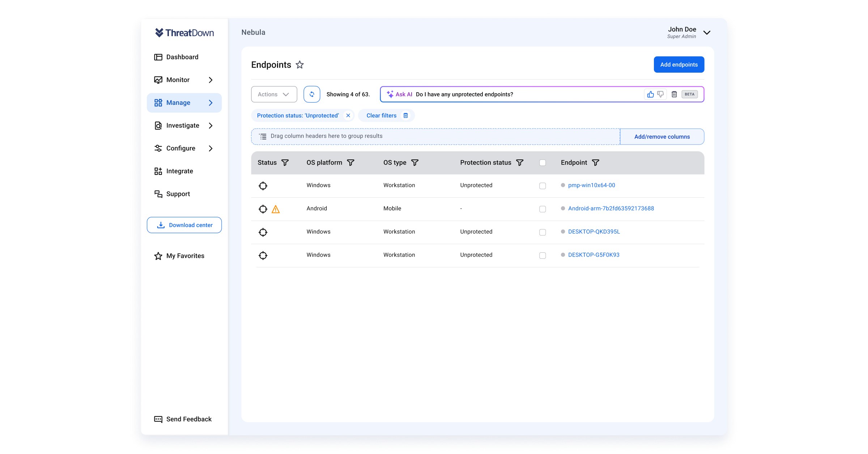868x454 pixels.
Task: Click the warning triangle on Android row
Action: click(x=276, y=209)
